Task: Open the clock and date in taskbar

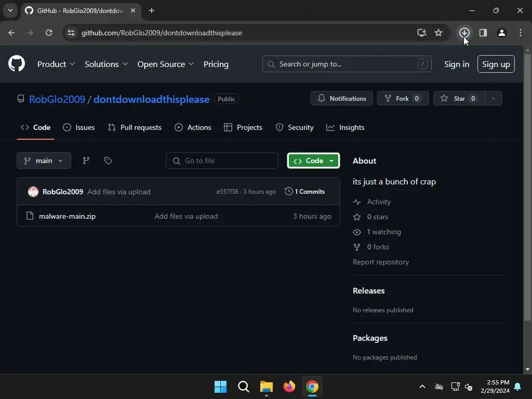Action: (495, 387)
